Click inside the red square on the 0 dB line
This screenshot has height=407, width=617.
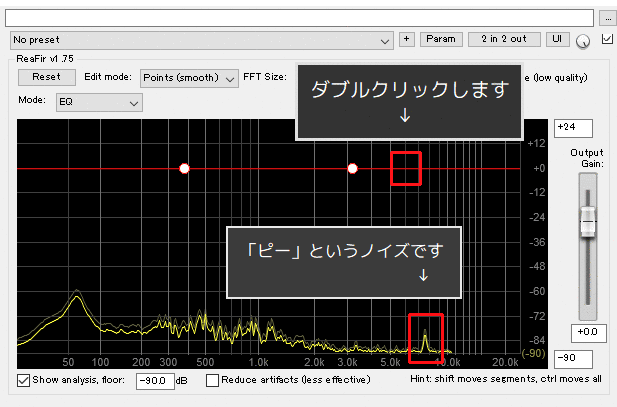tap(405, 168)
